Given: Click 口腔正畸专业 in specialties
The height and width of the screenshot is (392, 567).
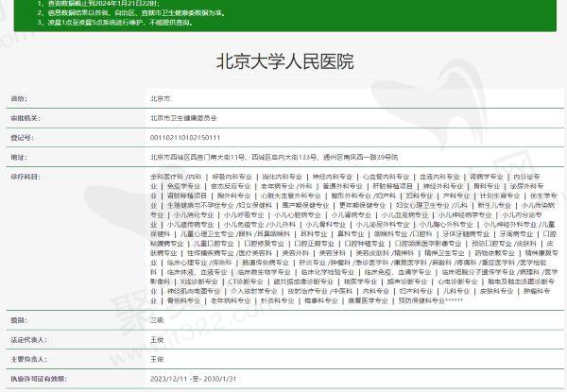Looking at the screenshot, I should click(315, 244).
